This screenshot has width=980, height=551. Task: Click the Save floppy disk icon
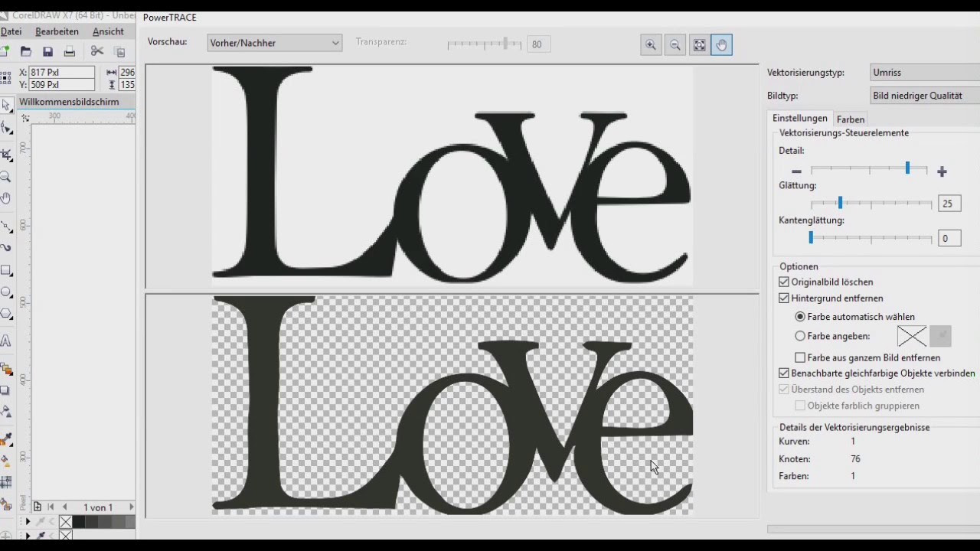47,51
